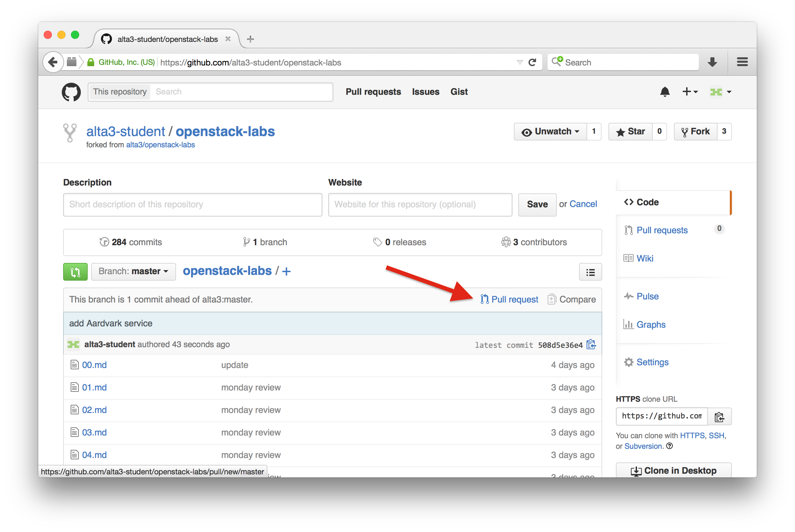Open the notifications bell icon
Image resolution: width=795 pixels, height=532 pixels.
point(665,92)
